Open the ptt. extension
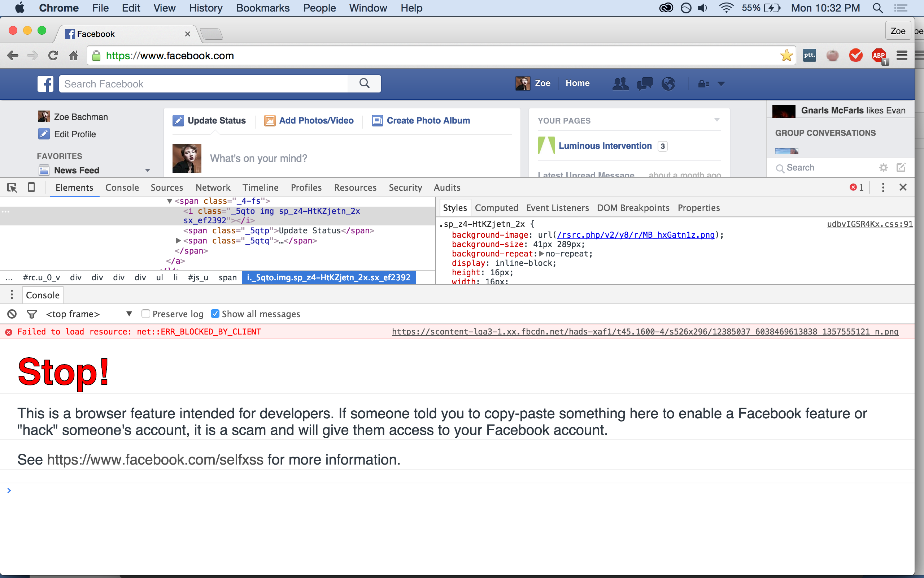This screenshot has width=924, height=578. click(x=810, y=55)
